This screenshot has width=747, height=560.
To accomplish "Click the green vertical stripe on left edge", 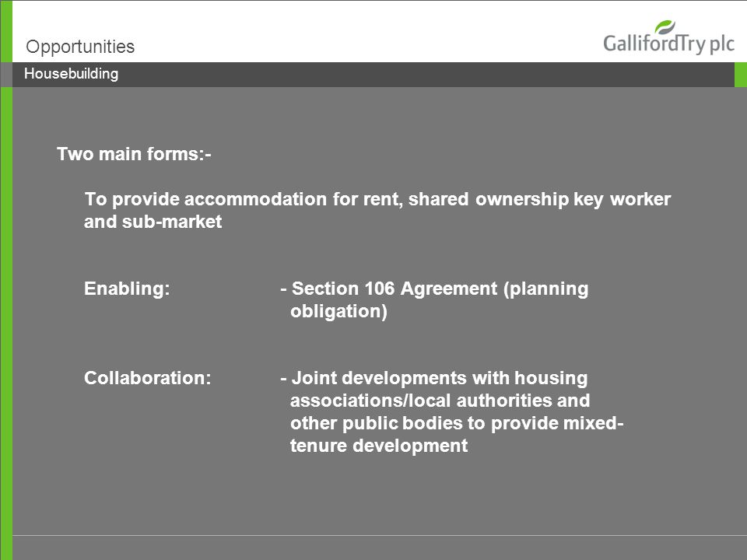I will point(5,280).
